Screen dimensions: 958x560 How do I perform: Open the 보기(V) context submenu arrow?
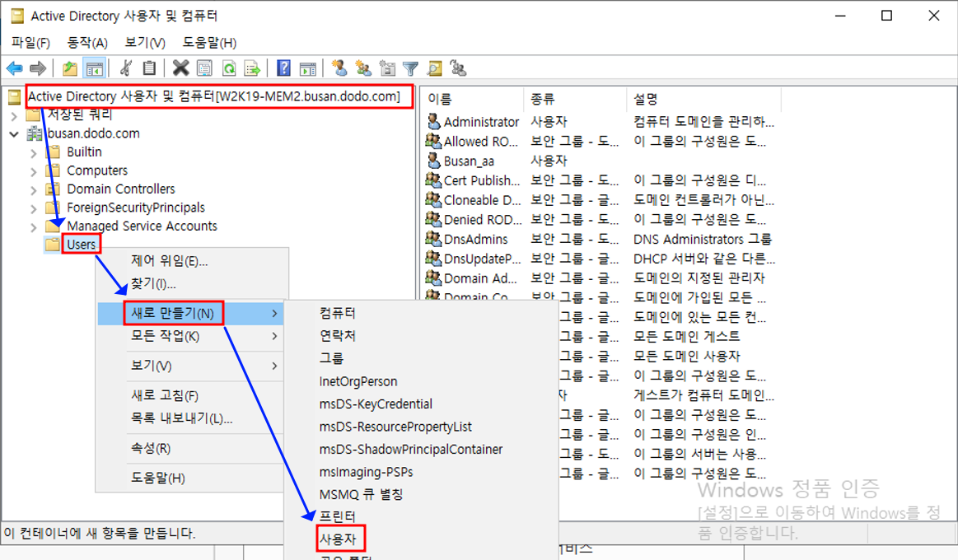pyautogui.click(x=274, y=366)
